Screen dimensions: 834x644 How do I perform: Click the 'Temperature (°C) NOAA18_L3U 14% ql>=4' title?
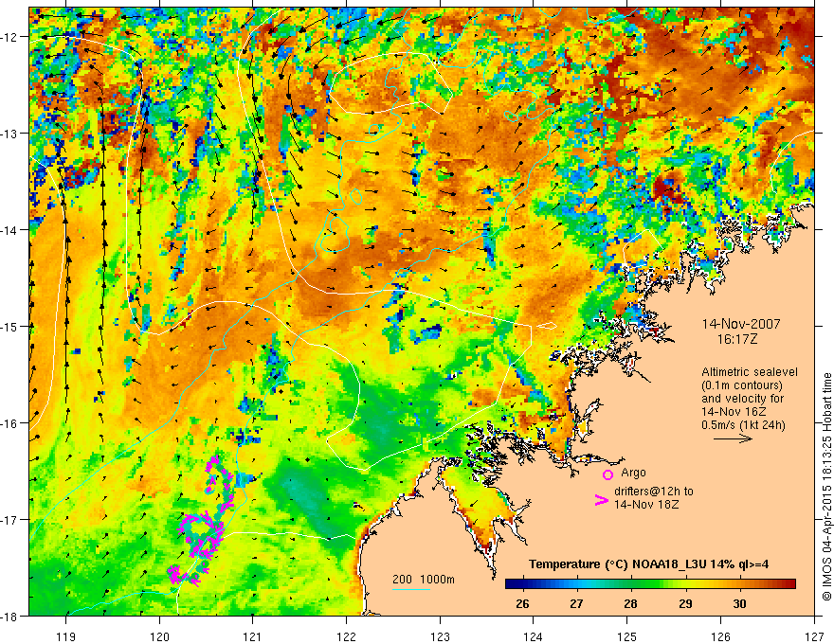pyautogui.click(x=648, y=564)
